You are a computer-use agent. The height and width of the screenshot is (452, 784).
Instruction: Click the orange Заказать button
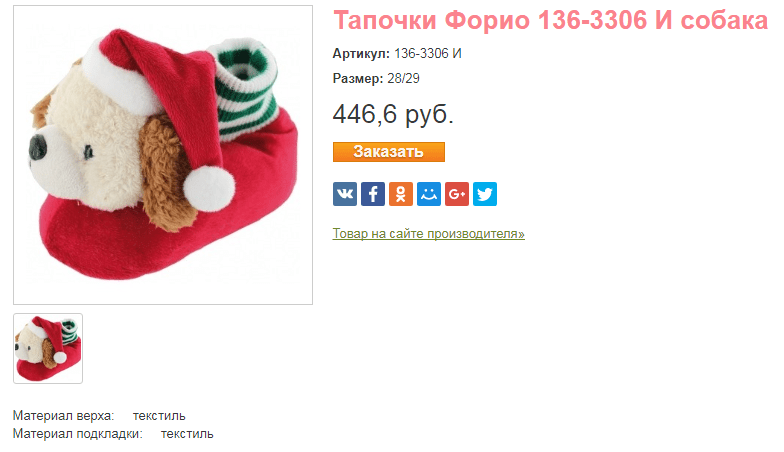click(388, 152)
